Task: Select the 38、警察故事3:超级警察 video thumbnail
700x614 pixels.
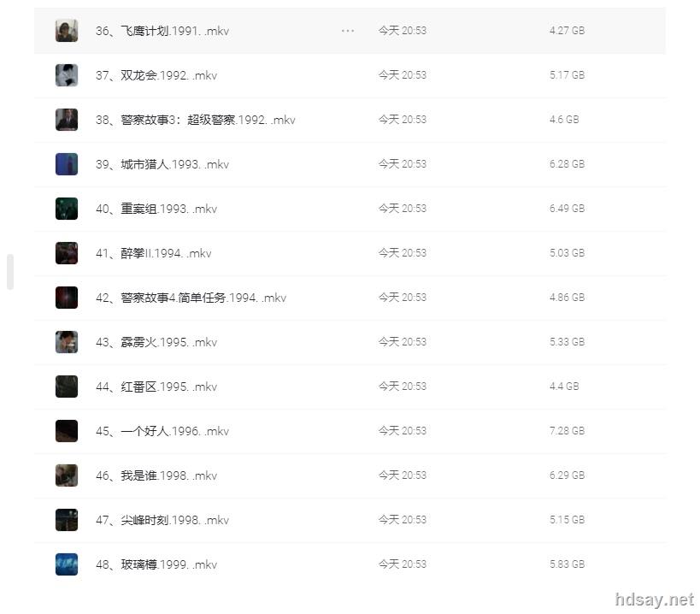Action: [67, 120]
